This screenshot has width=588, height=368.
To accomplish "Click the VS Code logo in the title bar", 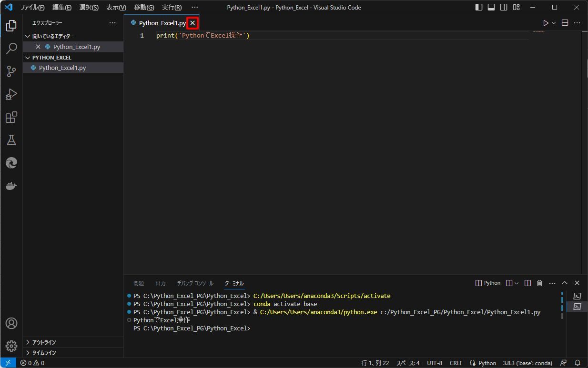I will 9,7.
